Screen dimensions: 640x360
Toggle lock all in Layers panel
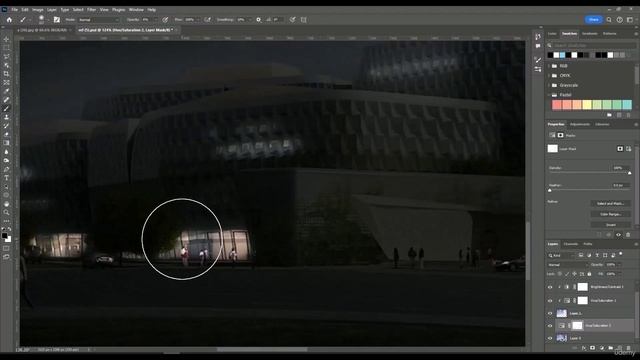coord(589,274)
